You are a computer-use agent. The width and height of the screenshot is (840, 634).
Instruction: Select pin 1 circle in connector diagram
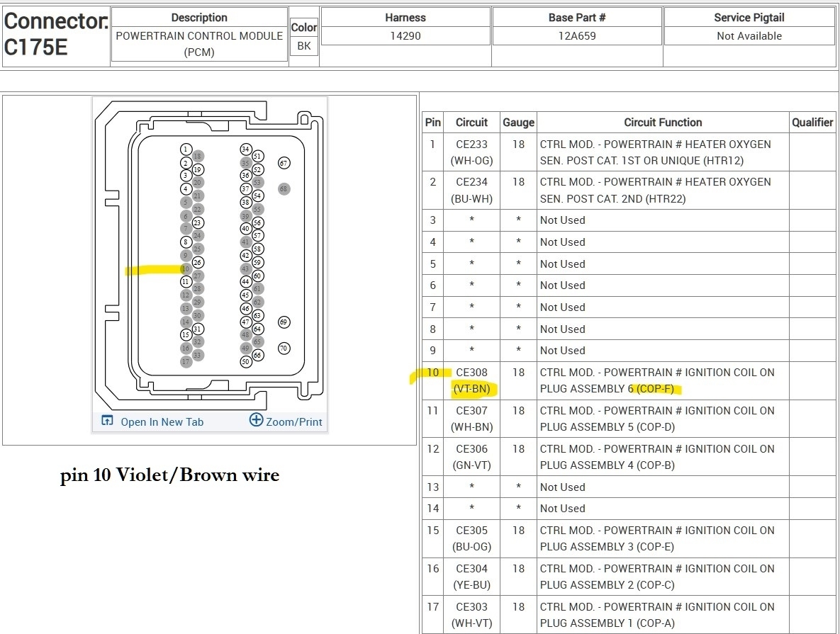pyautogui.click(x=186, y=149)
